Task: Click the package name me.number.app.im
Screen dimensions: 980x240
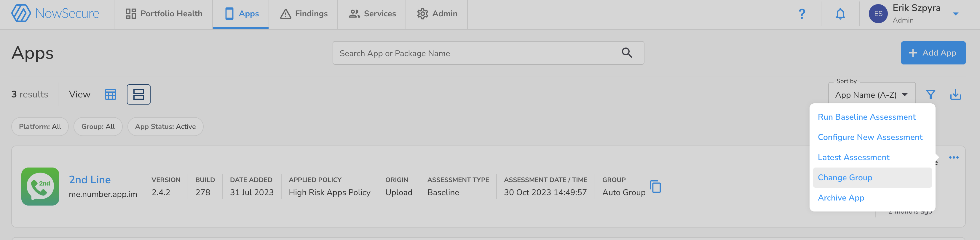Action: (103, 194)
